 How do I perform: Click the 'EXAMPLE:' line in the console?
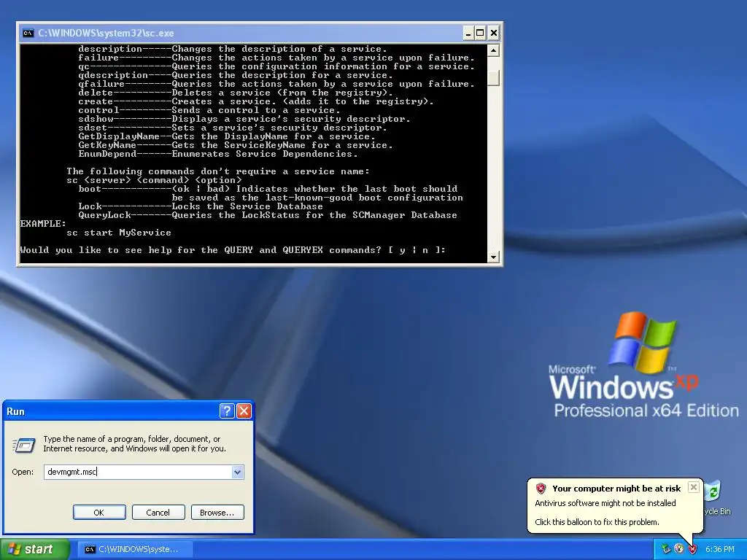43,223
